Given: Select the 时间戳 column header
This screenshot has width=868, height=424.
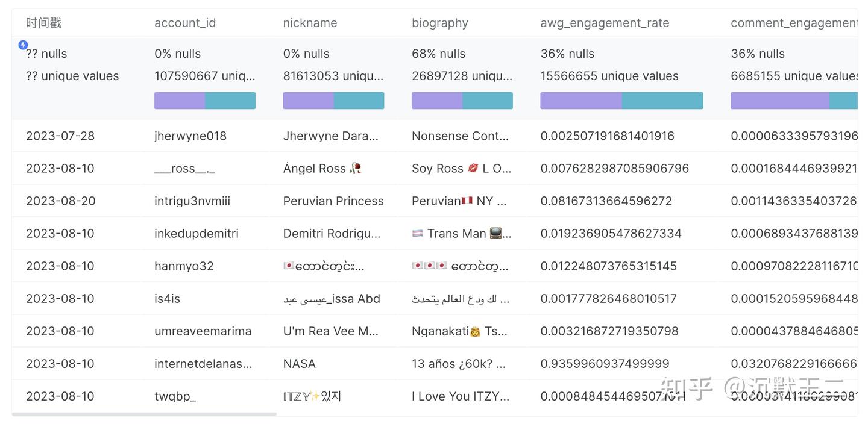Looking at the screenshot, I should click(44, 23).
